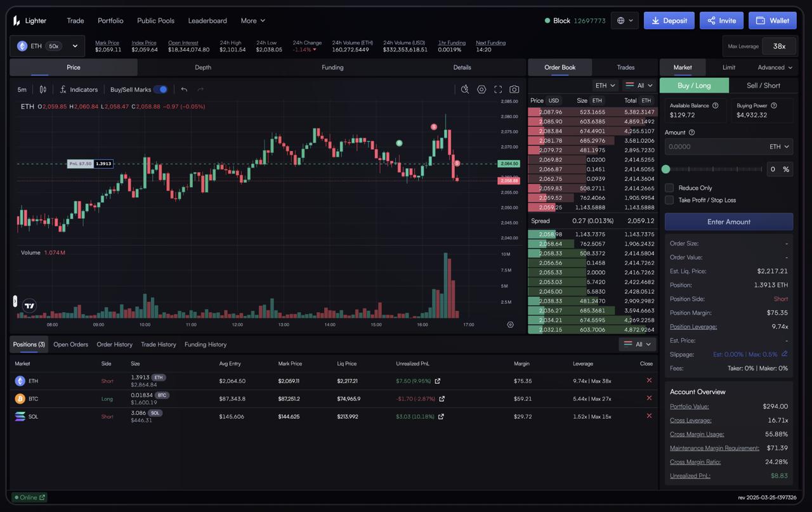Image resolution: width=812 pixels, height=512 pixels.
Task: Expand the More navigation menu
Action: [x=253, y=21]
